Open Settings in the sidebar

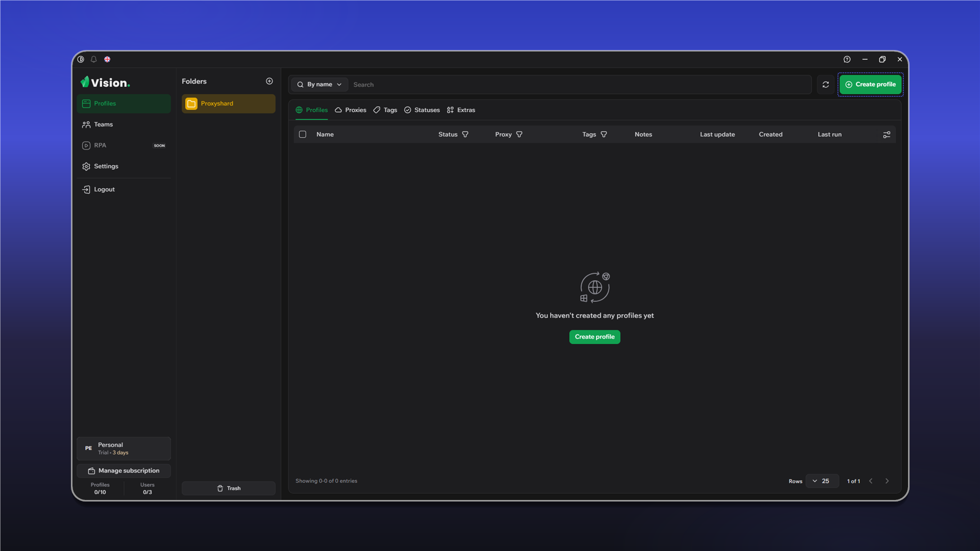[124, 166]
